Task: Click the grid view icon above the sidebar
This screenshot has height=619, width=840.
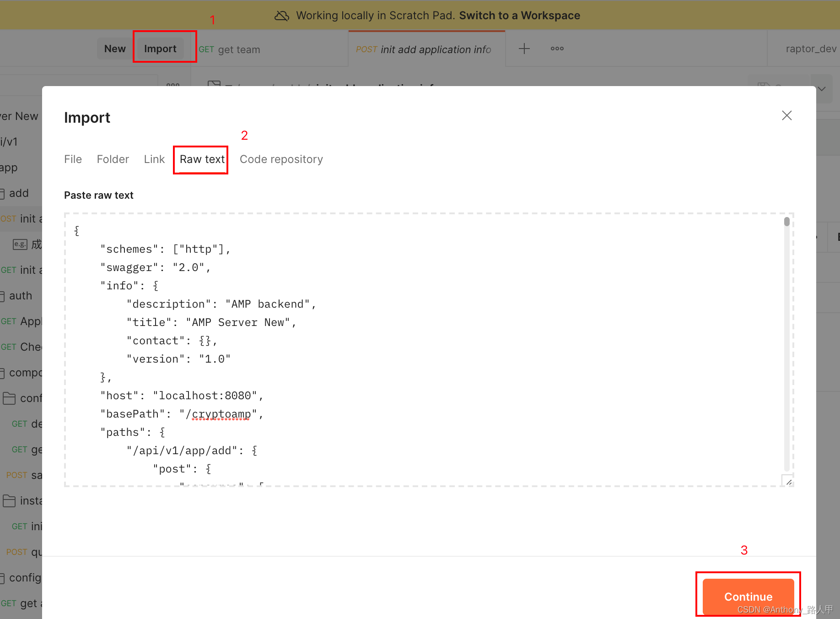Action: (x=172, y=85)
